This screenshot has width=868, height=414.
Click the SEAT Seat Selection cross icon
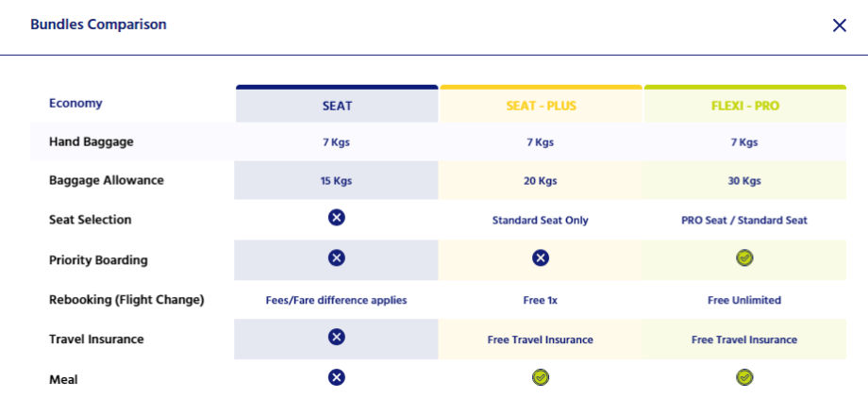coord(337,218)
